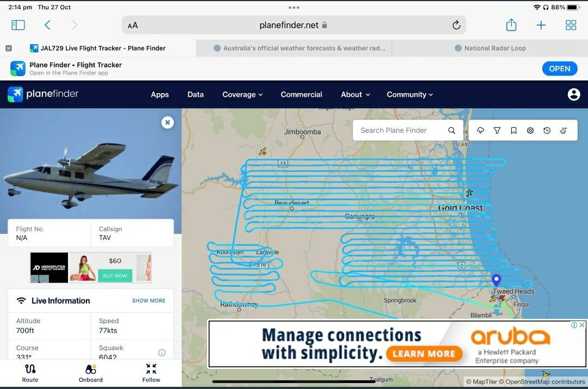Open the map filter funnel icon

click(x=497, y=131)
